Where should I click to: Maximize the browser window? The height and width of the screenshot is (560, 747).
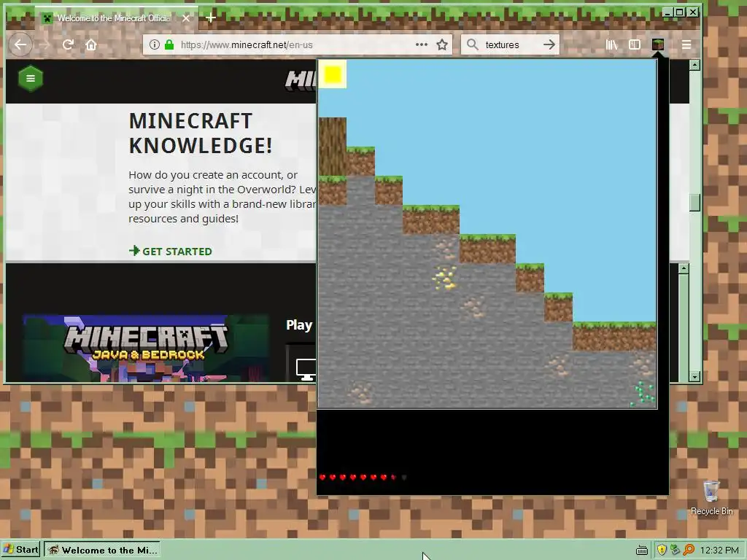(x=680, y=12)
